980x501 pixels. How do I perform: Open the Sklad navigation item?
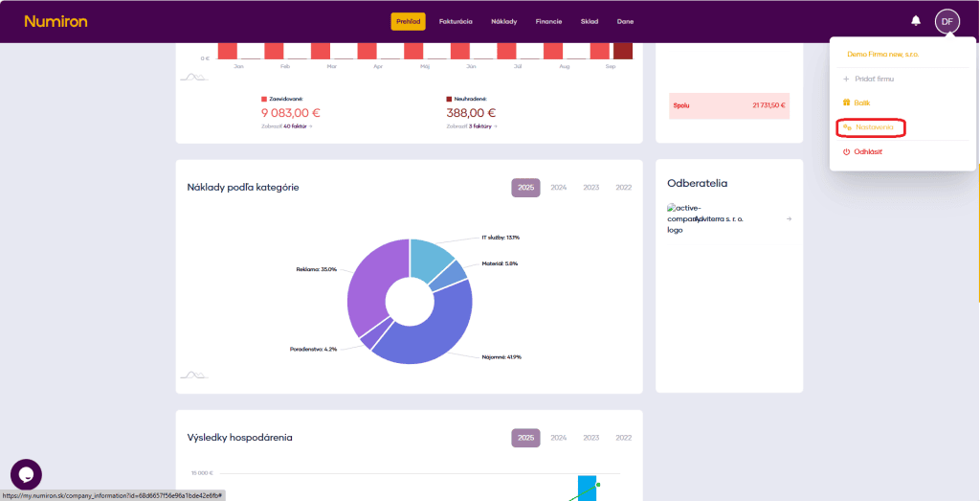pos(590,21)
